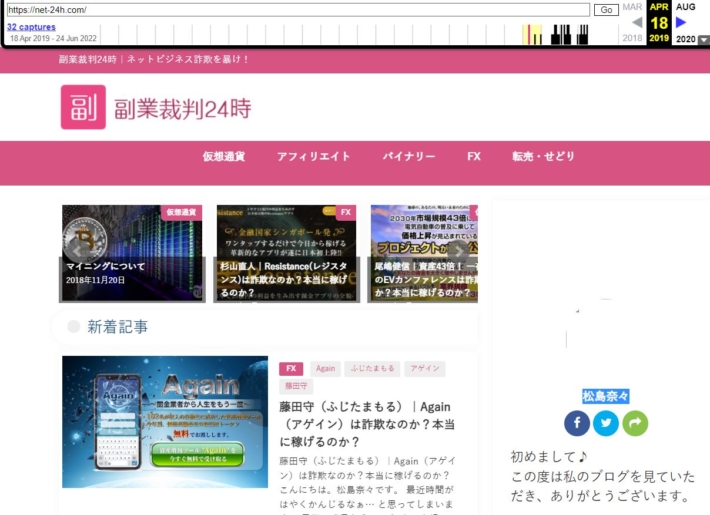Viewport: 710px width, 515px height.
Task: Click the Again tag
Action: (325, 368)
